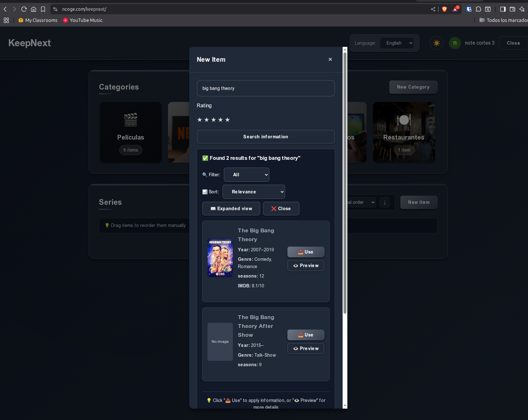Open the browser home page
This screenshot has height=420, width=528.
coord(34,9)
